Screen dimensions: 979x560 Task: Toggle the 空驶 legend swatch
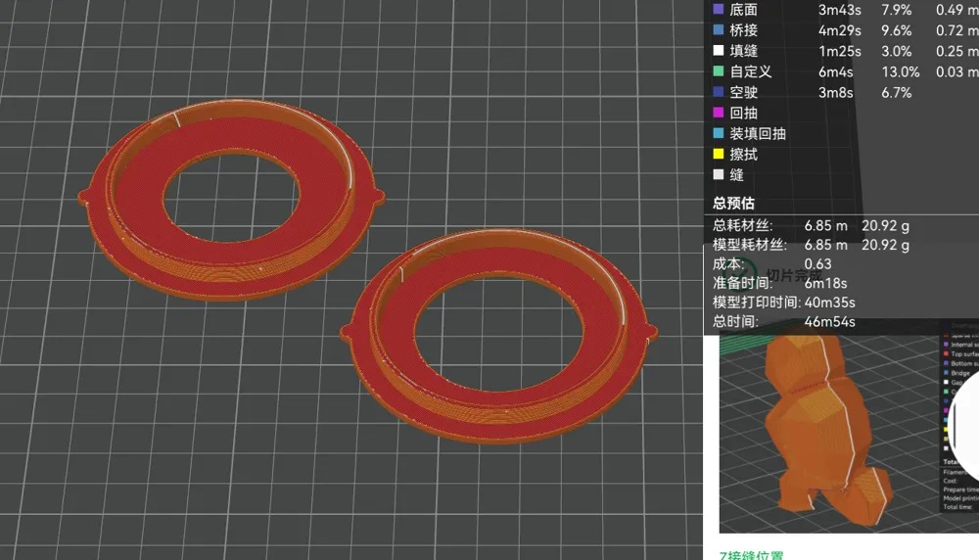719,92
